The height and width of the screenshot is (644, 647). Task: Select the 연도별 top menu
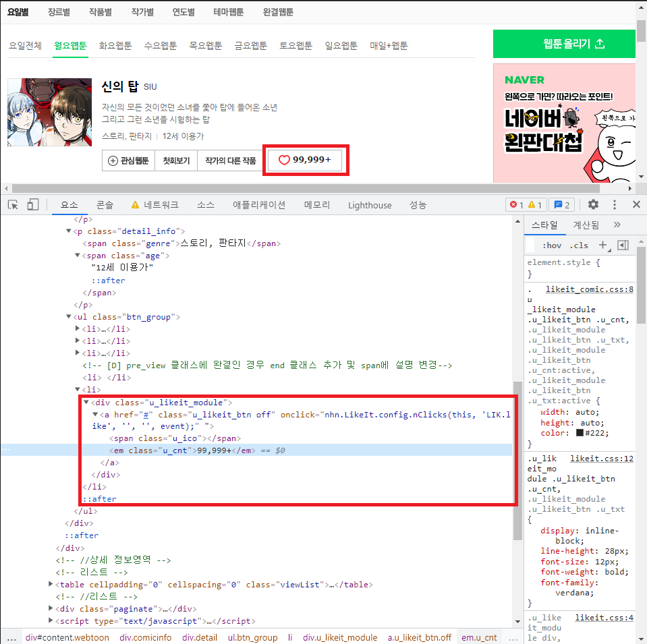[184, 12]
